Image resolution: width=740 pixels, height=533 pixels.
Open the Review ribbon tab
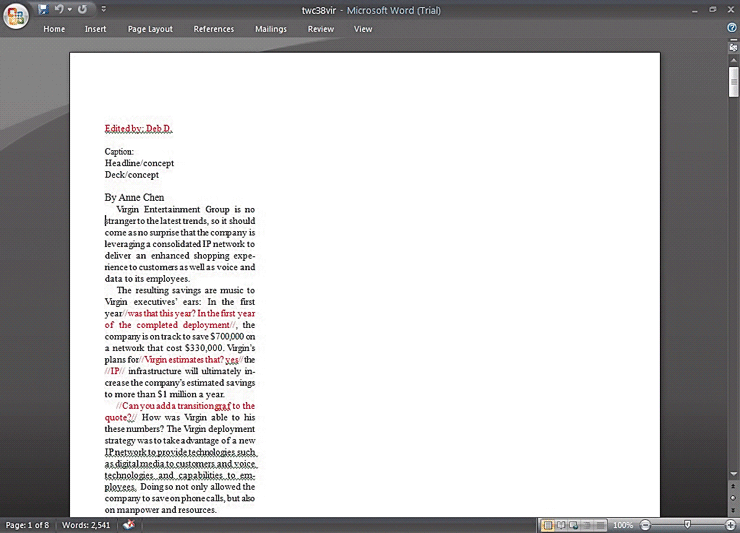[321, 29]
